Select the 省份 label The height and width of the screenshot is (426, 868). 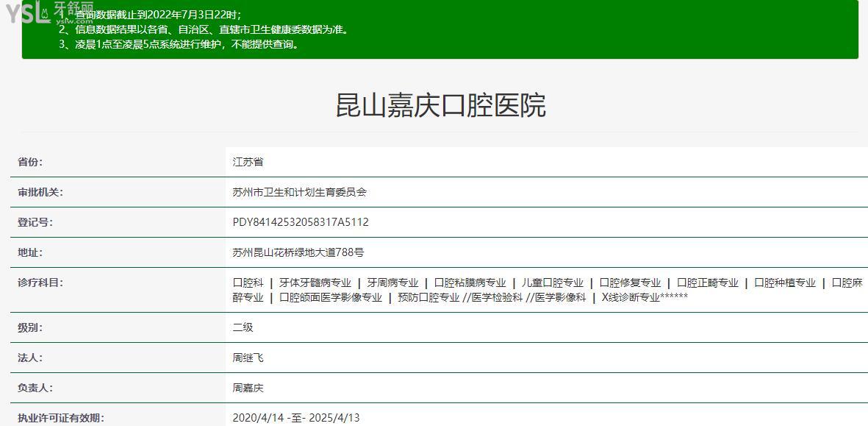tap(30, 162)
